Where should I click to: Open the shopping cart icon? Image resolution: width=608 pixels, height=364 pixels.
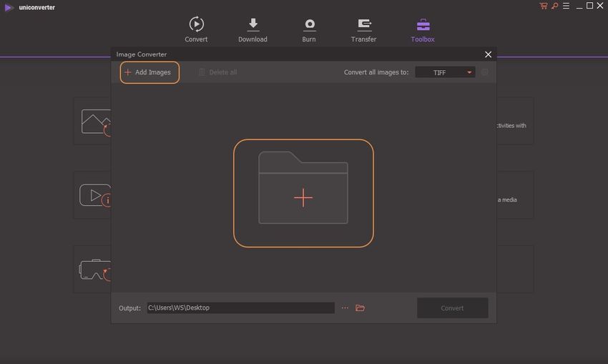click(x=544, y=6)
